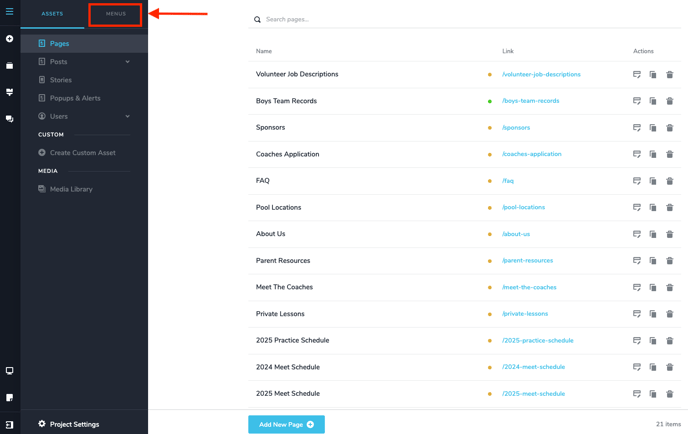Duplicate the Private Lessons page

click(x=653, y=314)
